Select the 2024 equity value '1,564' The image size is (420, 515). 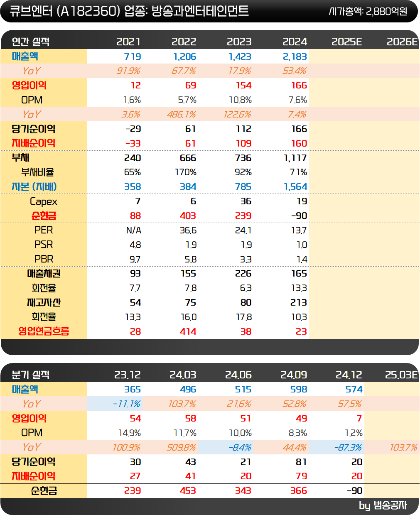(295, 187)
